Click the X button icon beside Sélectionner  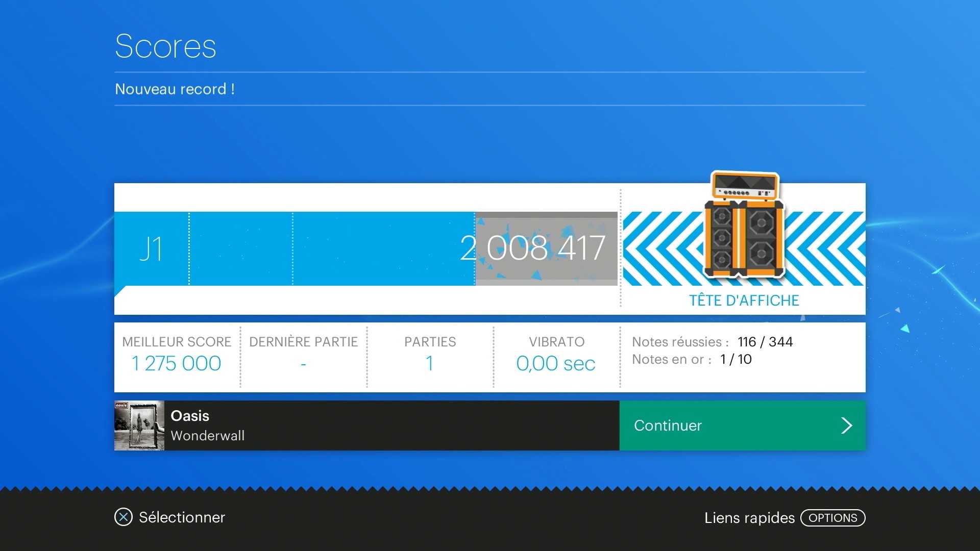coord(124,517)
